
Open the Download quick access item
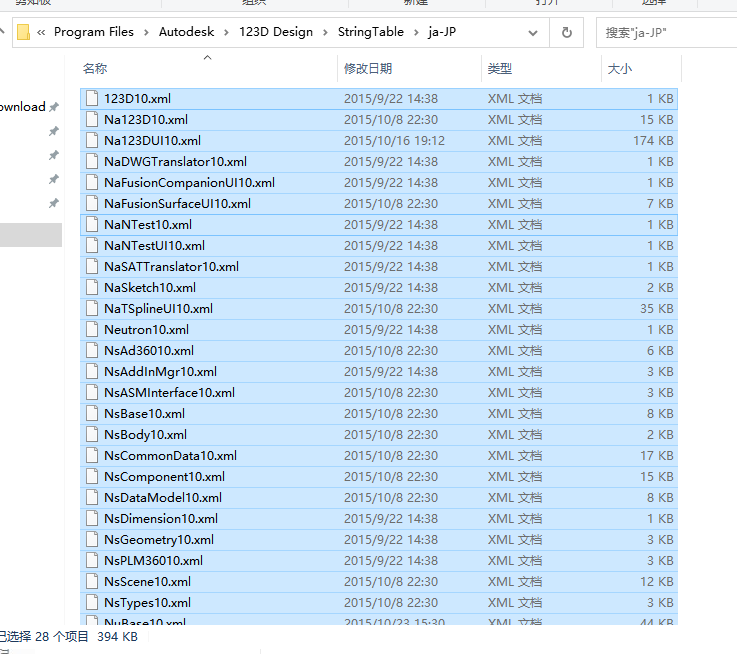click(x=23, y=107)
